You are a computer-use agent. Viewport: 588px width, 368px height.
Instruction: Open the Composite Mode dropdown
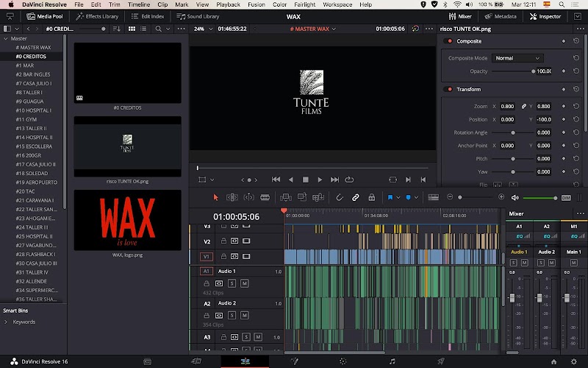517,58
